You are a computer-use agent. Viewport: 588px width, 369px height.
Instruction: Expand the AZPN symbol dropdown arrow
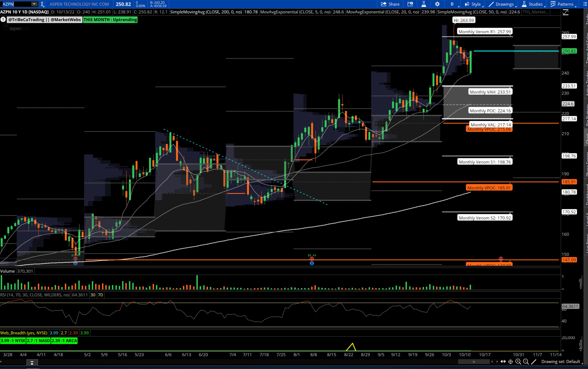pos(34,4)
